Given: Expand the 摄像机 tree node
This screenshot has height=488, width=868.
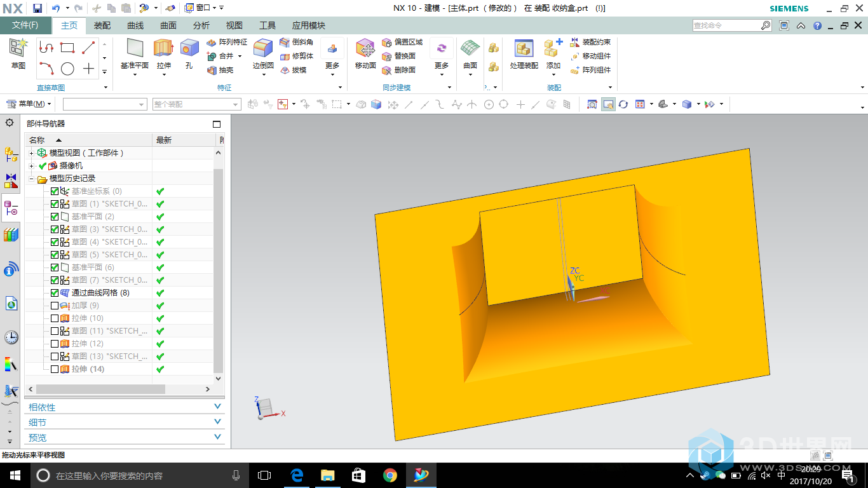Looking at the screenshot, I should (32, 166).
